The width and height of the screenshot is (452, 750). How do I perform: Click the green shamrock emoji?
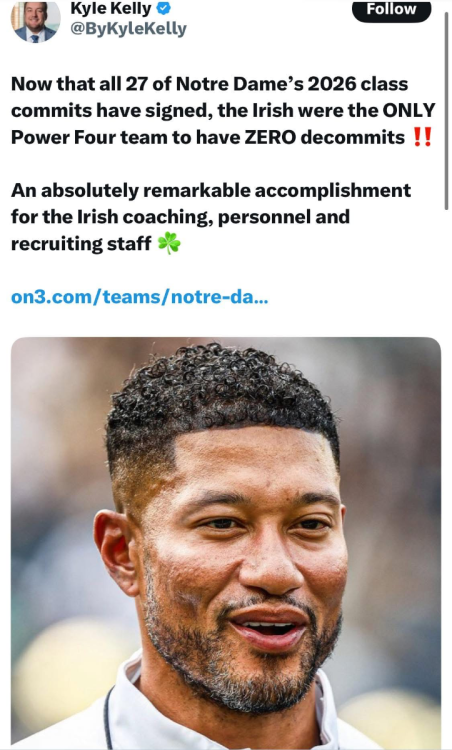pos(169,243)
